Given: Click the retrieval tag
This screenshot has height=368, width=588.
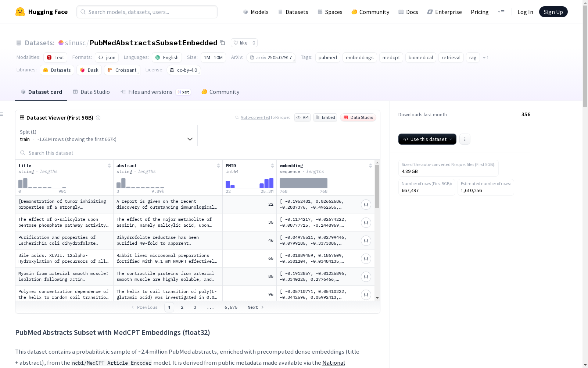Looking at the screenshot, I should 451,57.
